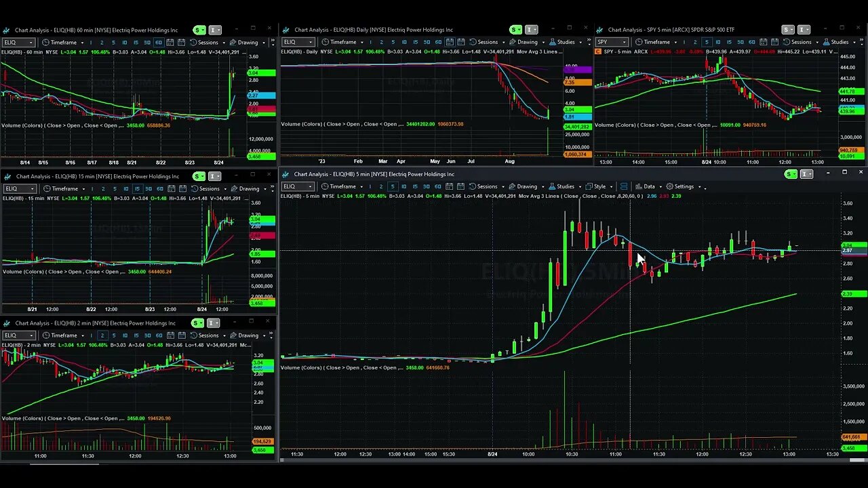Click the grey S link button in the SPY chart

787,30
